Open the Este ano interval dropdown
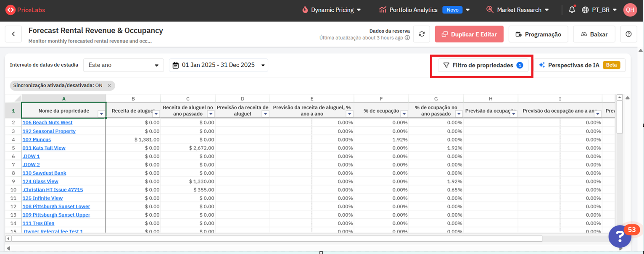Screen dimensions: 644x254 123,65
